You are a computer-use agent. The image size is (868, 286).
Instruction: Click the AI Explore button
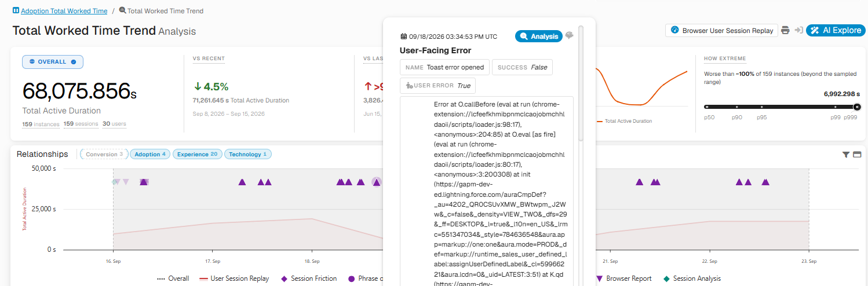tap(835, 30)
